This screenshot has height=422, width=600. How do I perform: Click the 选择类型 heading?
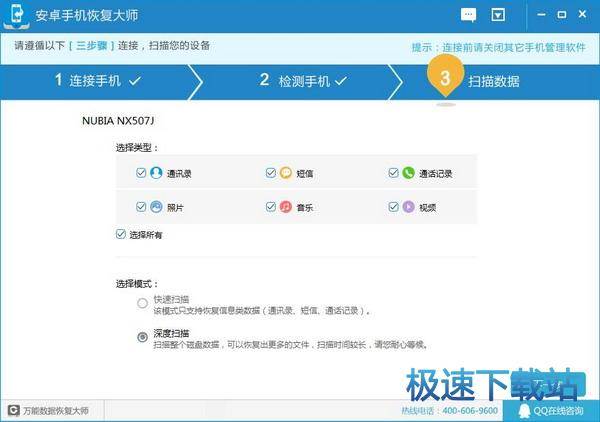(137, 148)
